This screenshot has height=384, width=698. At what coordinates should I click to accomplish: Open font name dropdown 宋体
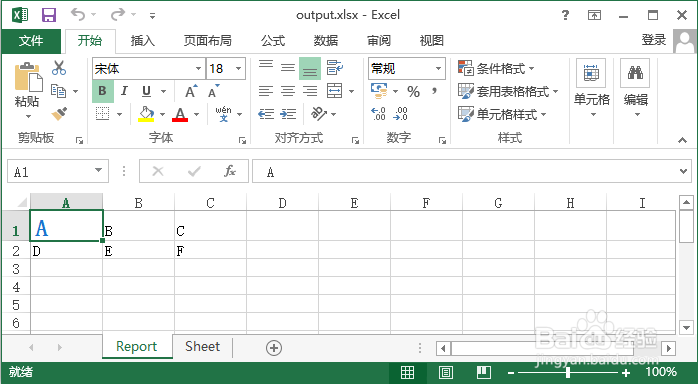tap(198, 69)
